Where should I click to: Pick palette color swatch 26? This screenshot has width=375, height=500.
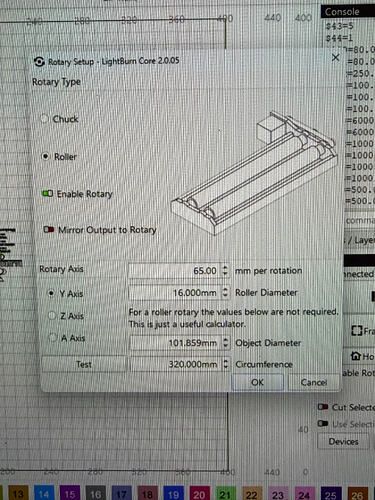tap(357, 493)
